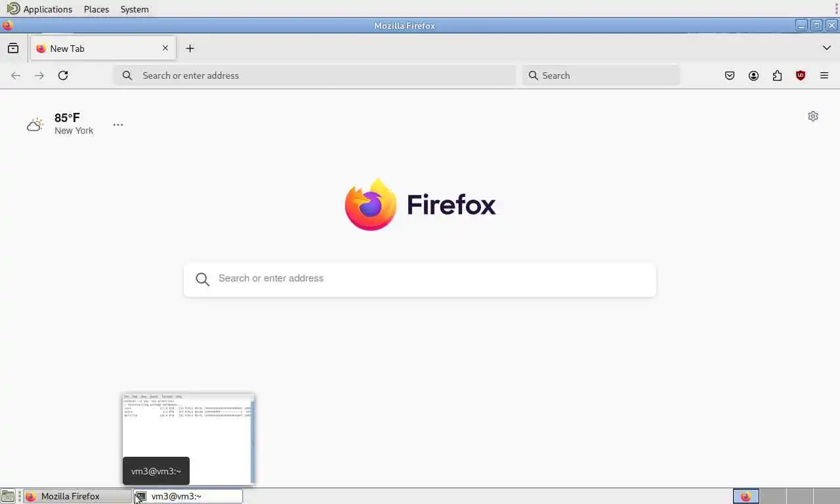The height and width of the screenshot is (504, 840).
Task: Maximize the Mozilla Firefox window
Action: click(816, 26)
